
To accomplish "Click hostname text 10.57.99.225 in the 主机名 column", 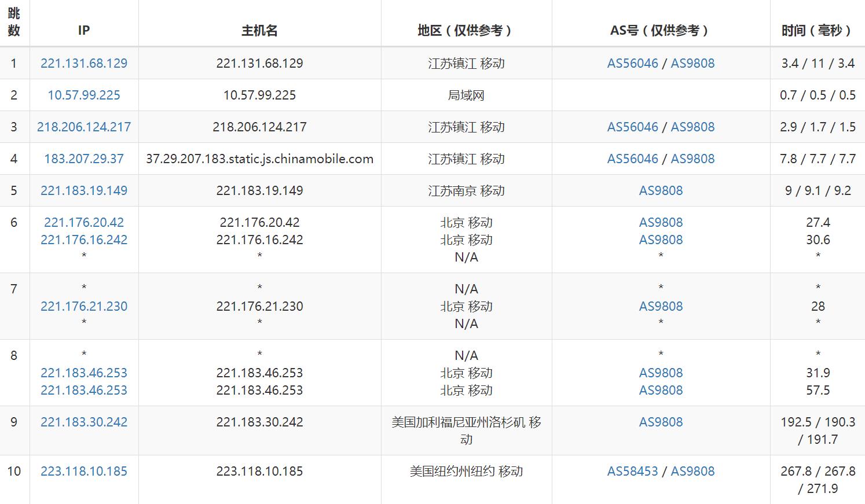I will (x=259, y=95).
